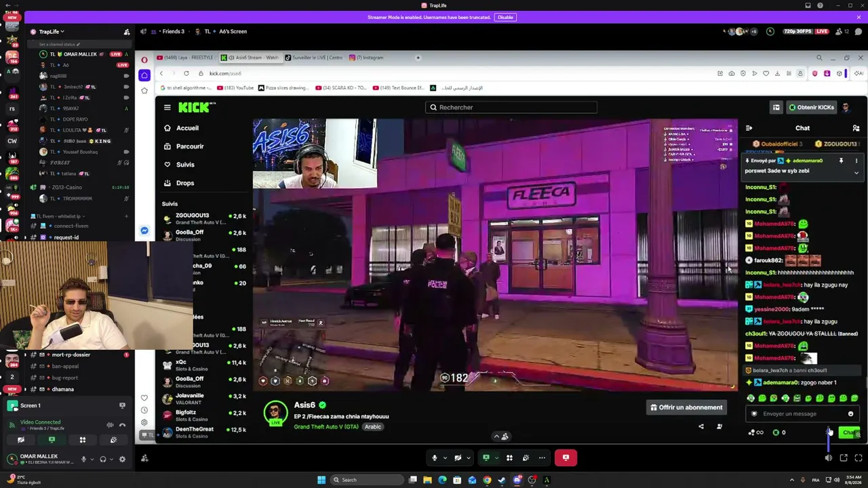Open Suivis in Kick sidebar
The height and width of the screenshot is (488, 868).
179,165
